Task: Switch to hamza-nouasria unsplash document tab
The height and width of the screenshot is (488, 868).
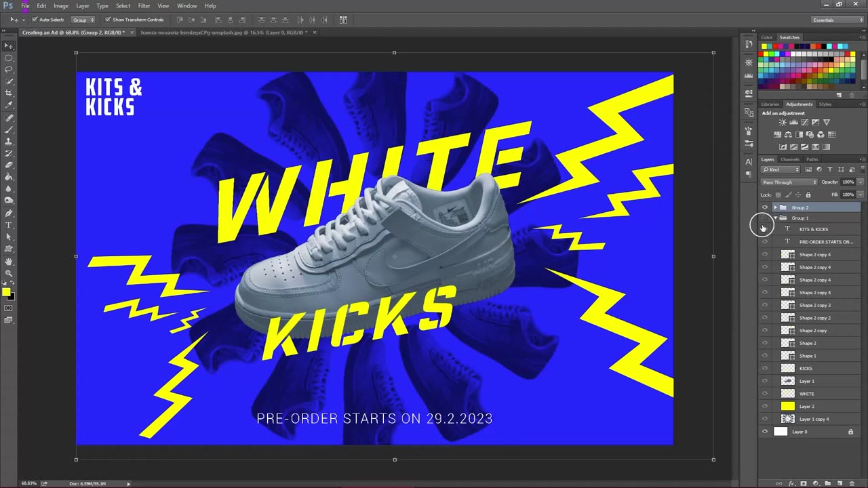Action: (224, 32)
